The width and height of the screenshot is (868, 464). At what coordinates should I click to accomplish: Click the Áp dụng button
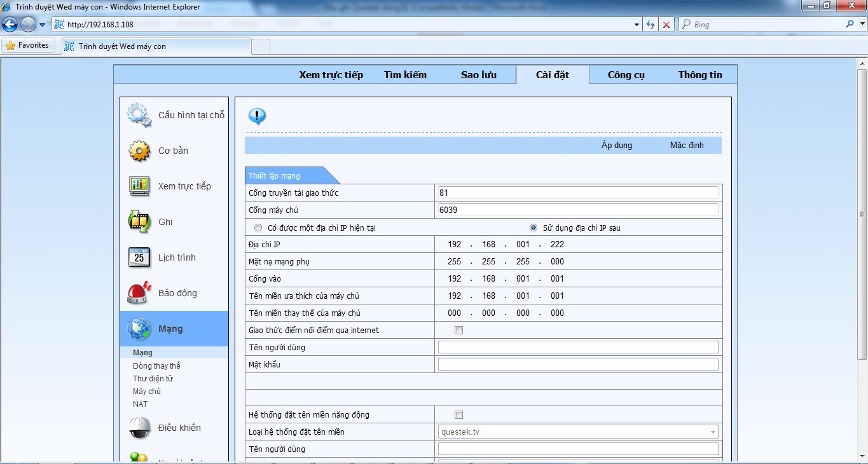(616, 146)
